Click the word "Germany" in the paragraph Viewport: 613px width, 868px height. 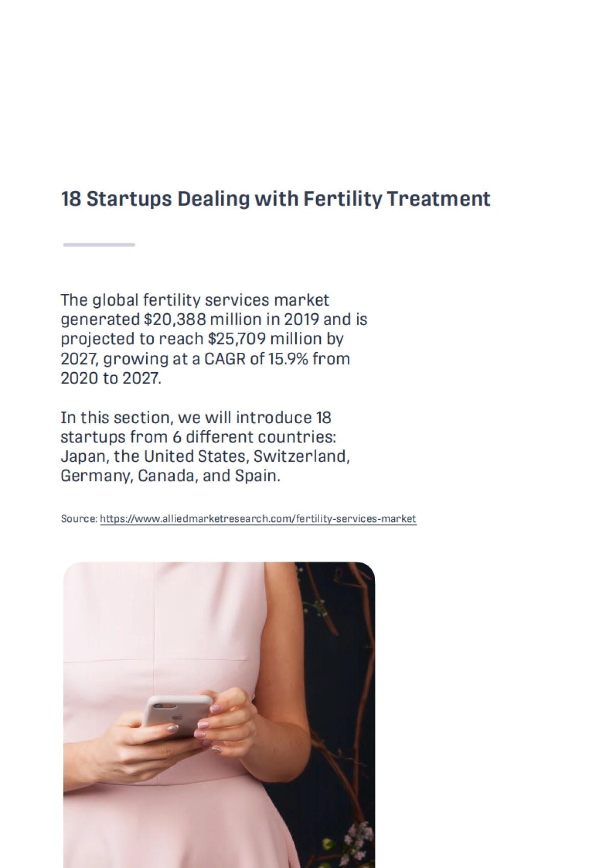point(96,476)
